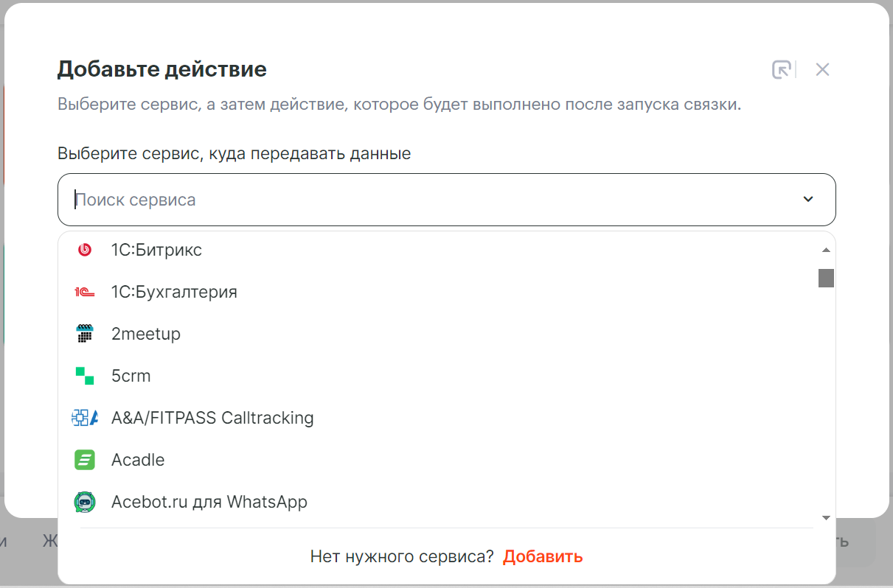Screen dimensions: 893x588
Task: Click the Acebot.ru robot icon
Action: coord(85,502)
